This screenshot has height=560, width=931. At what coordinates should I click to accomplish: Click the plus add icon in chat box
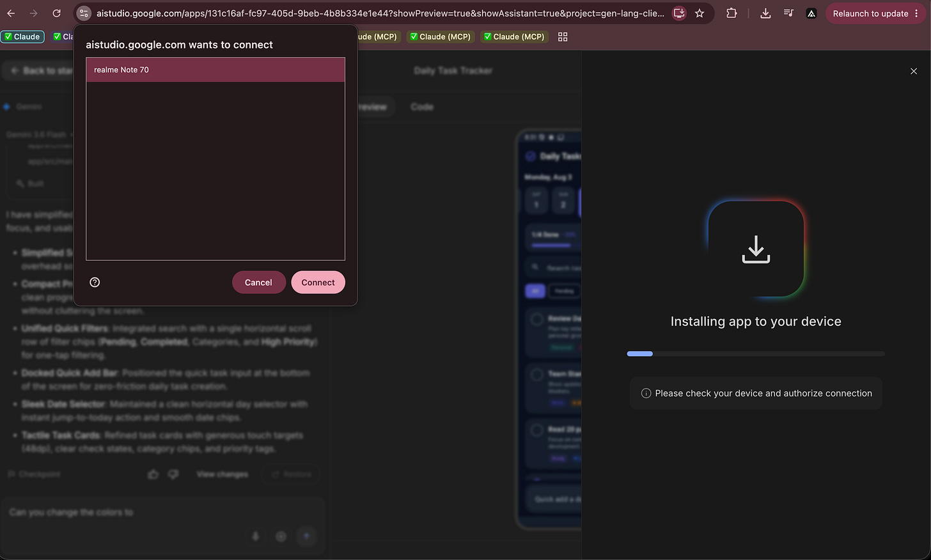point(281,536)
